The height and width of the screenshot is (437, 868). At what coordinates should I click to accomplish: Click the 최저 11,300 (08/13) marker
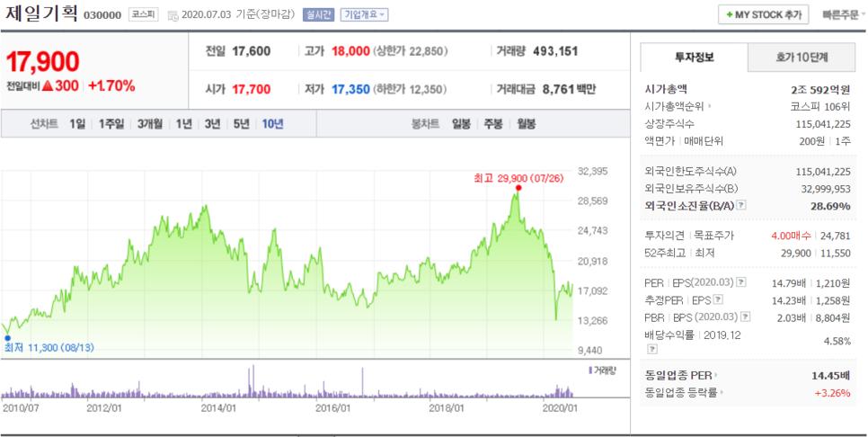[7, 337]
